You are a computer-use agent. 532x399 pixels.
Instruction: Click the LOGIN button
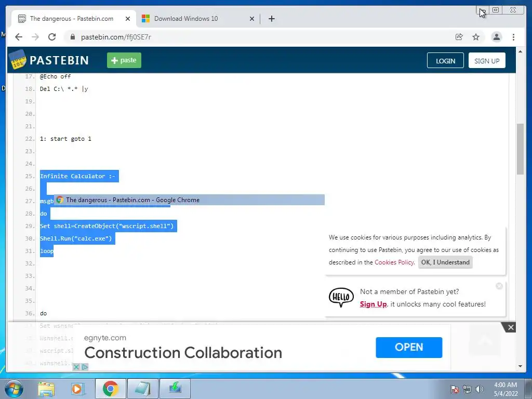coord(445,61)
